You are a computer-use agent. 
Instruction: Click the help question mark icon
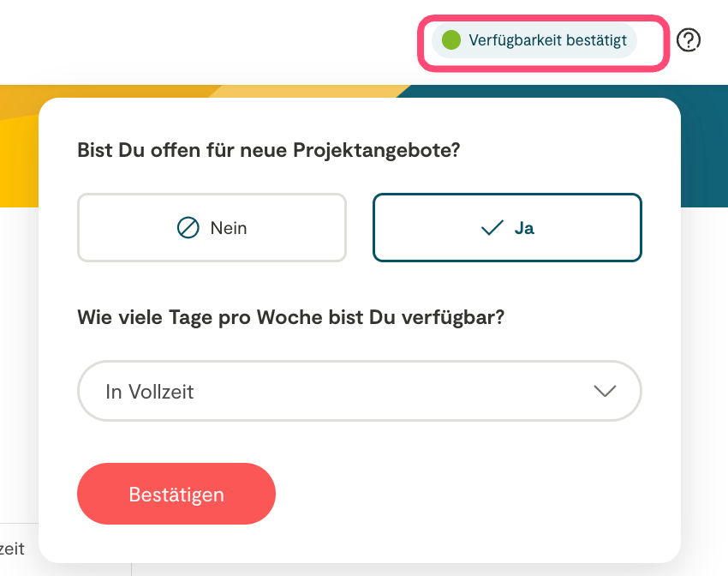point(689,39)
